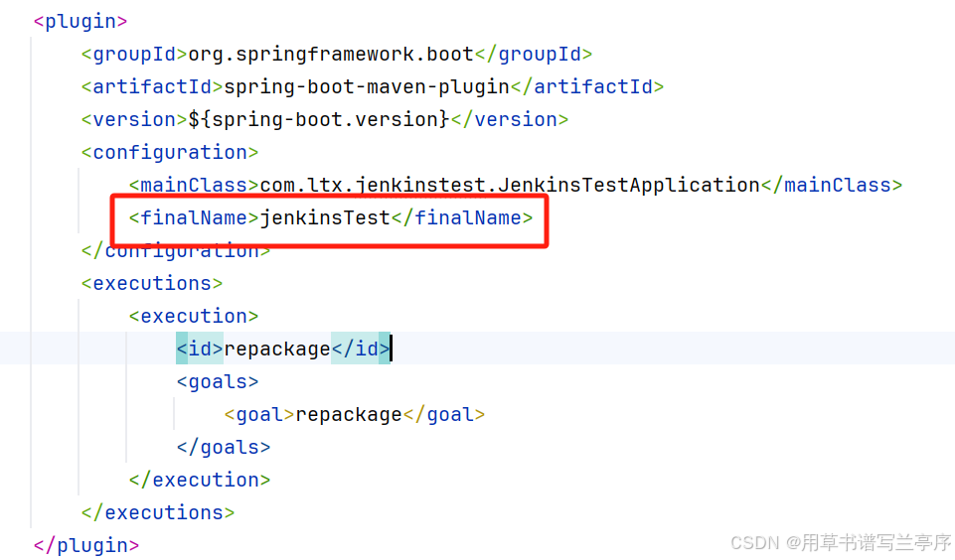Select the groupId value org.springframework.boot
Viewport: 955px width, 560px height.
click(331, 55)
